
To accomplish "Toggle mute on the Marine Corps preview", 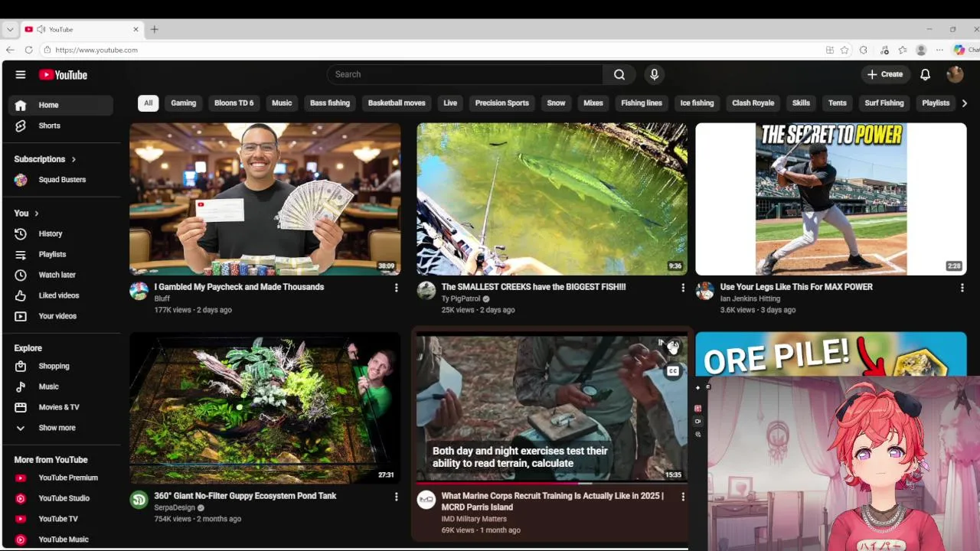I will click(672, 347).
